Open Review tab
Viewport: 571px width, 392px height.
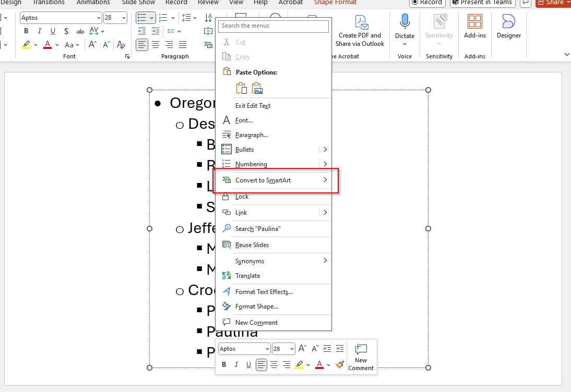tap(208, 2)
